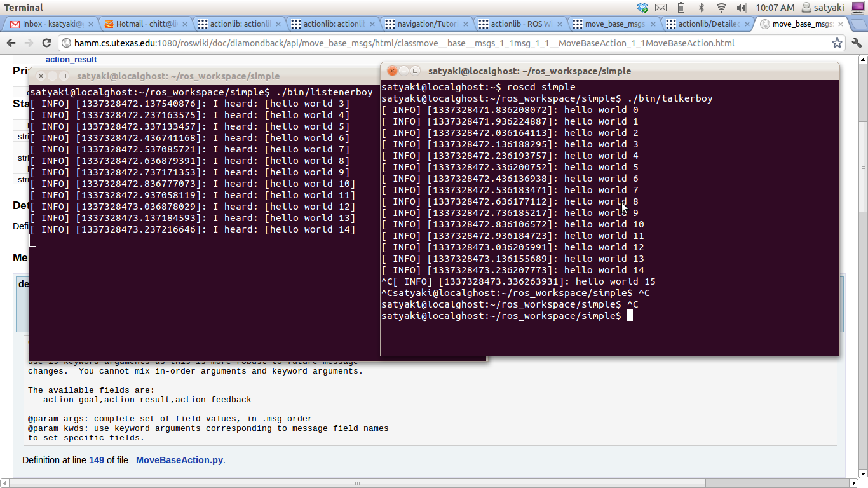Click 'I heard: [hello world 3]' line
The height and width of the screenshot is (488, 868).
click(191, 104)
